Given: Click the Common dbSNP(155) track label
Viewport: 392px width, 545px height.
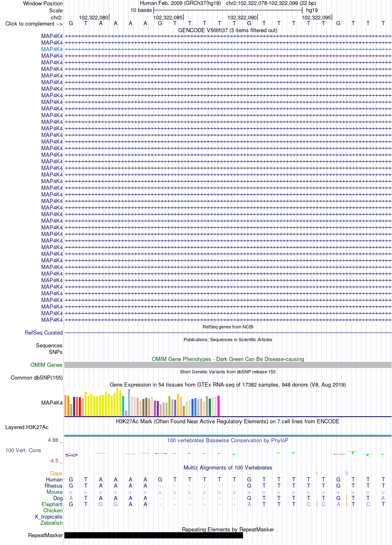Looking at the screenshot, I should (x=37, y=377).
